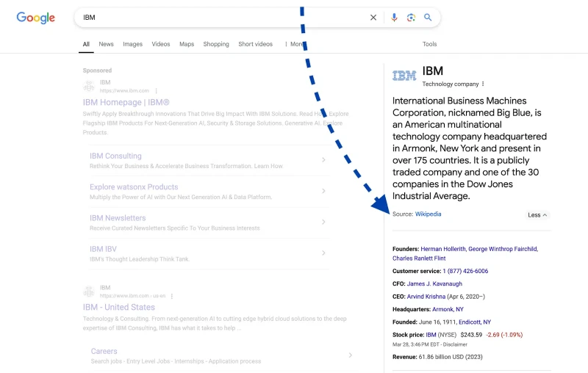This screenshot has height=373, width=588.
Task: Open headquarters Armonk, NY link
Action: [448, 309]
